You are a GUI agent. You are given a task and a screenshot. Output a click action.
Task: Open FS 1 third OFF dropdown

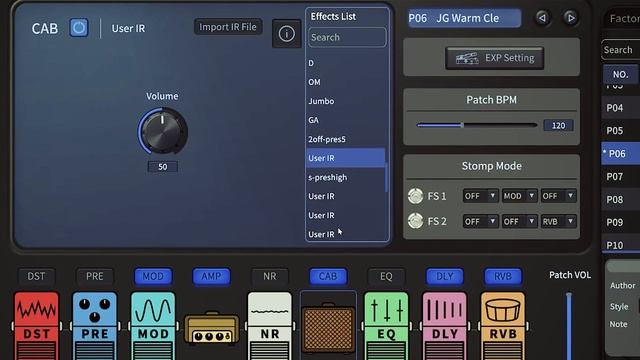(558, 196)
